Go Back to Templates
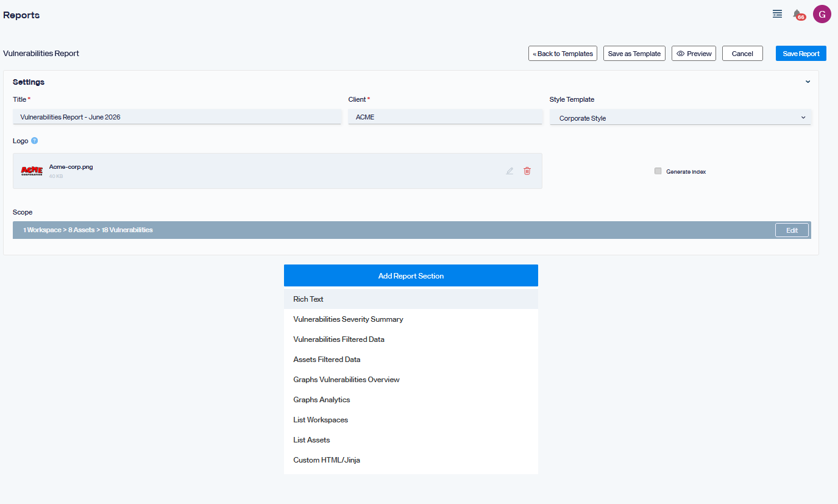The image size is (838, 504). 563,54
